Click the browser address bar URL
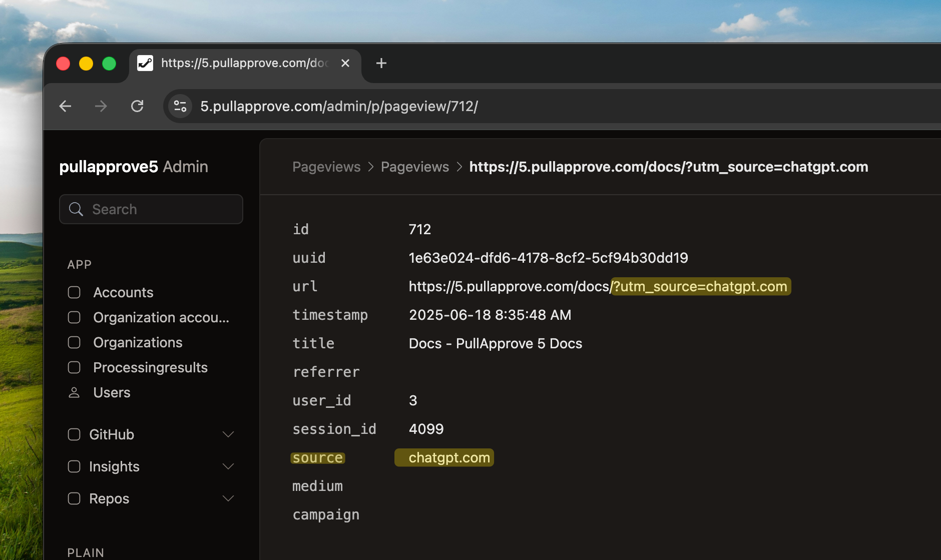 339,106
